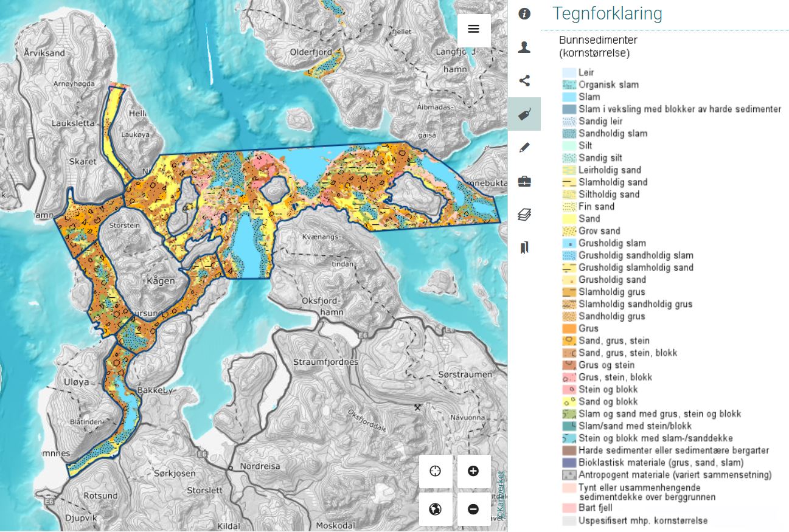The height and width of the screenshot is (532, 789).
Task: Click the bookmark icon in the sidebar
Action: (x=524, y=247)
